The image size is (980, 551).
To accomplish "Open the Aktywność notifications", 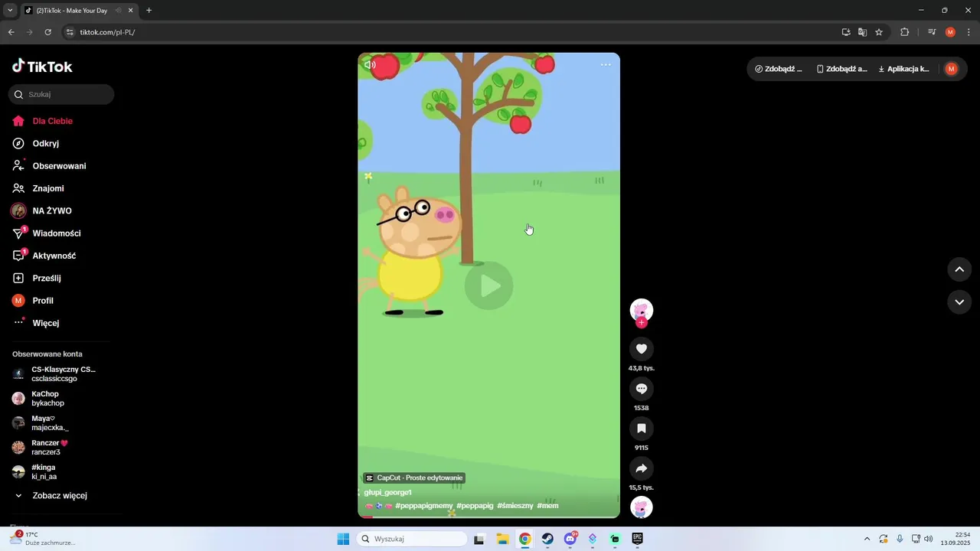I will point(54,256).
